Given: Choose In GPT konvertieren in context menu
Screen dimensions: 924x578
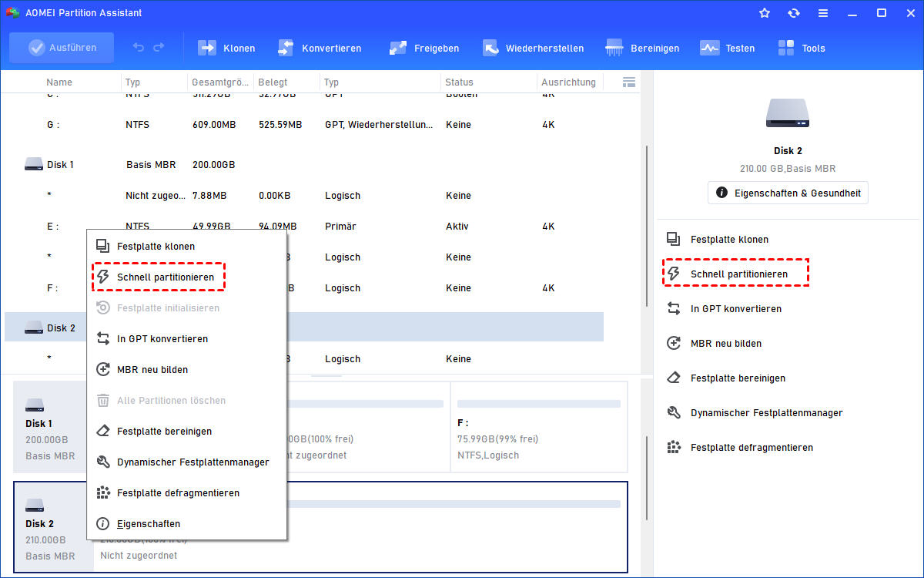Looking at the screenshot, I should tap(186, 338).
